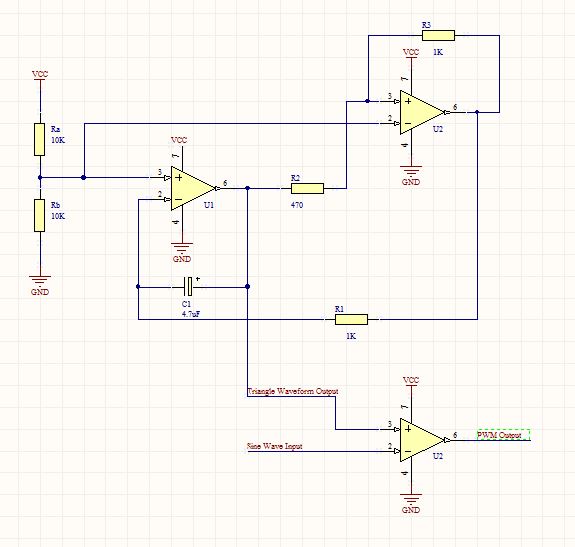This screenshot has height=547, width=575.
Task: Click resistor Ra body
Action: pyautogui.click(x=40, y=139)
